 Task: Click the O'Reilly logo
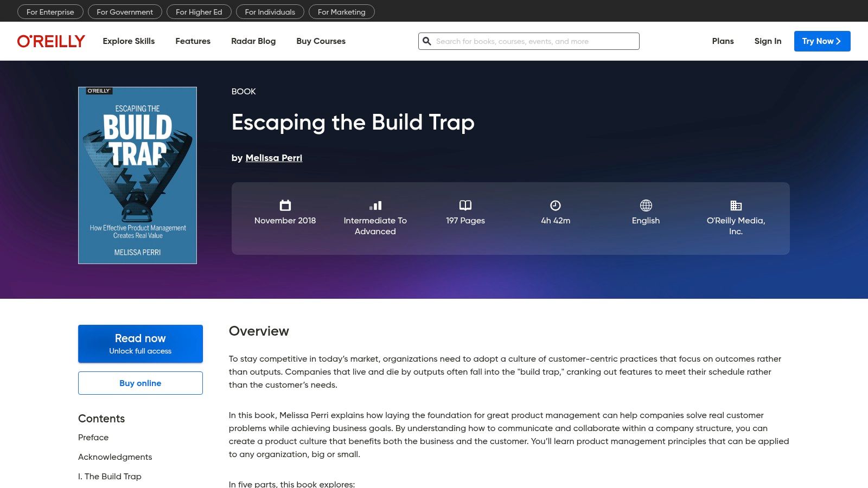tap(51, 41)
